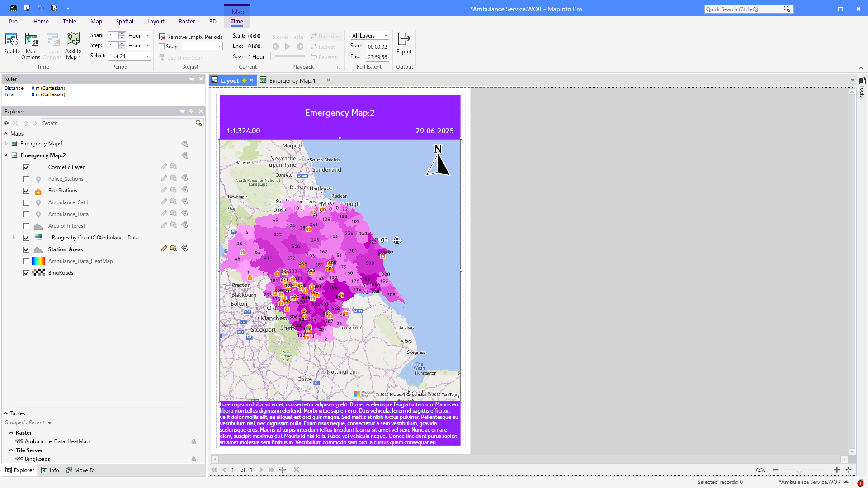
Task: Enable the Police_Stations layer checkbox
Action: point(26,179)
